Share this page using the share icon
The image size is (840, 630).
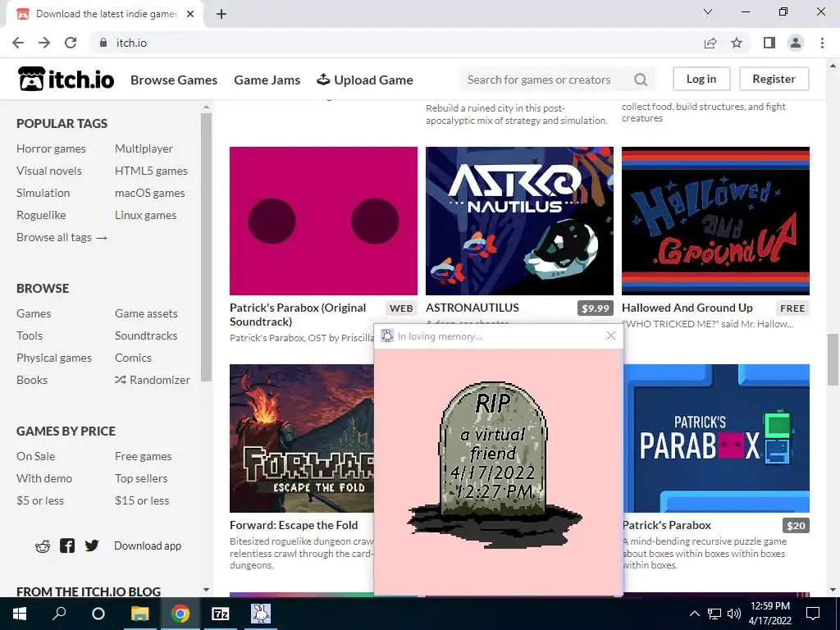pyautogui.click(x=710, y=43)
